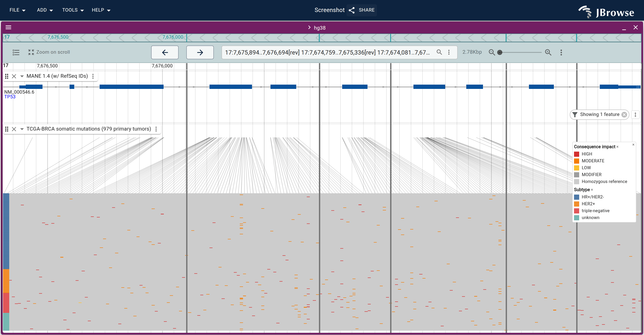Image resolution: width=644 pixels, height=335 pixels.
Task: Collapse the MANE 1.4 track
Action: pos(22,76)
